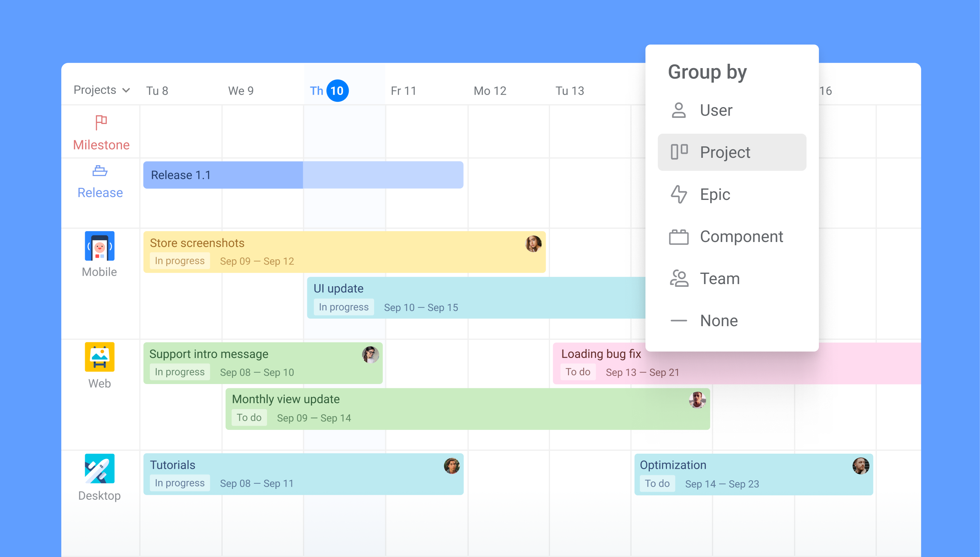
Task: Click the Milestone flag icon
Action: point(101,123)
